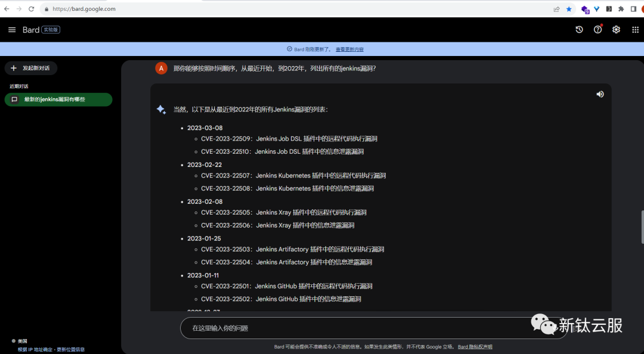Click the purple extension icon with badge

pos(585,10)
